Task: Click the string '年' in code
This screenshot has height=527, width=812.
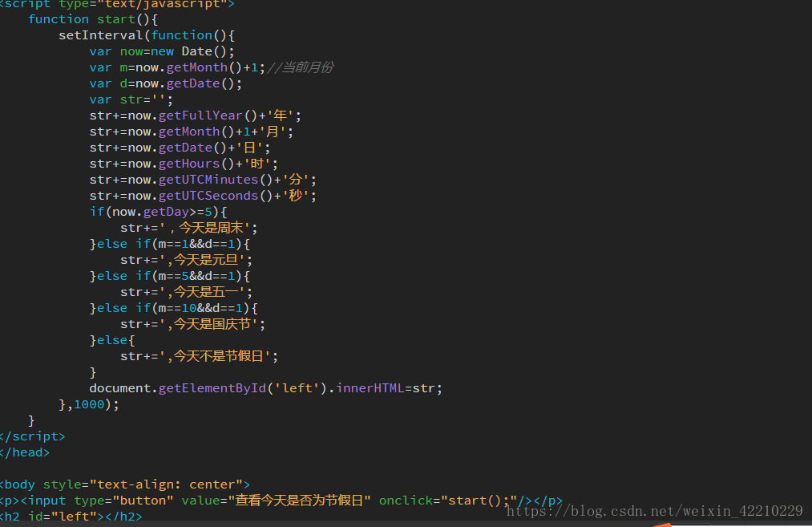Action: (281, 116)
